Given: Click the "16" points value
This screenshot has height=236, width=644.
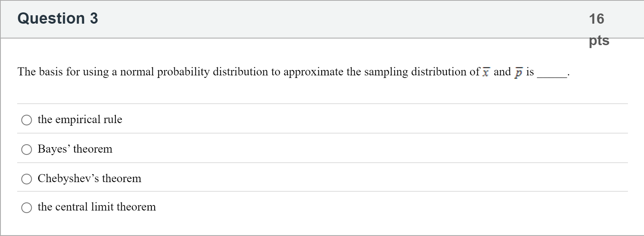Looking at the screenshot, I should pos(596,19).
